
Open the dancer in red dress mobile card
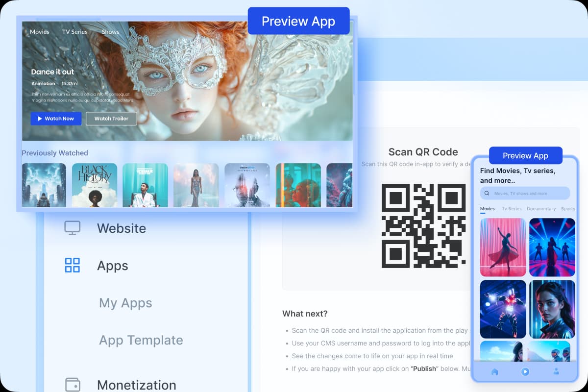503,247
